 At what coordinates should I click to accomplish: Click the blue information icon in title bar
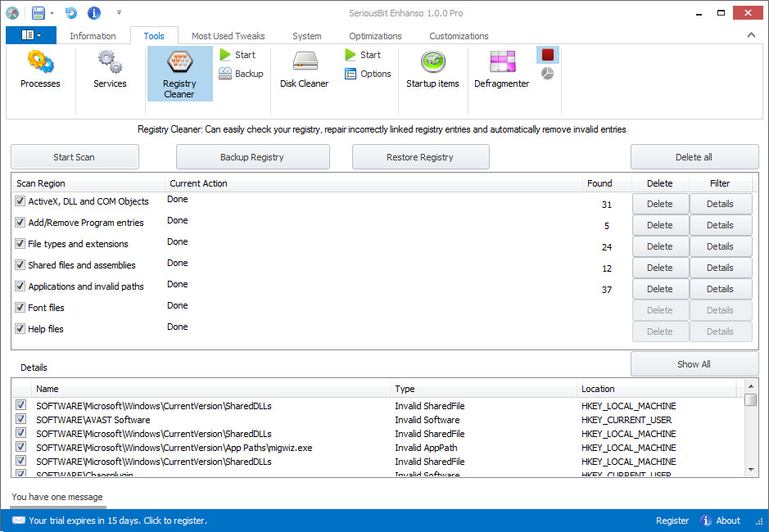[93, 13]
